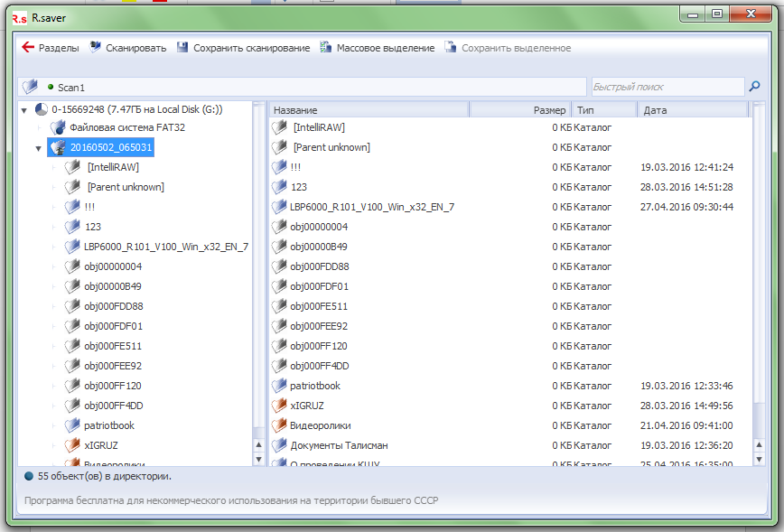Click the disk icon beside 0-15669248
Screen dimensions: 784x532
pyautogui.click(x=42, y=109)
